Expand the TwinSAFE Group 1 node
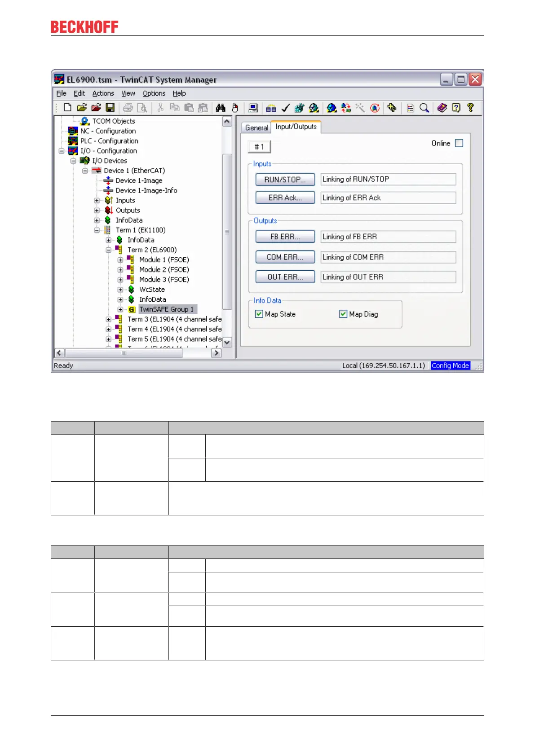Image resolution: width=535 pixels, height=756 pixels. (x=120, y=309)
